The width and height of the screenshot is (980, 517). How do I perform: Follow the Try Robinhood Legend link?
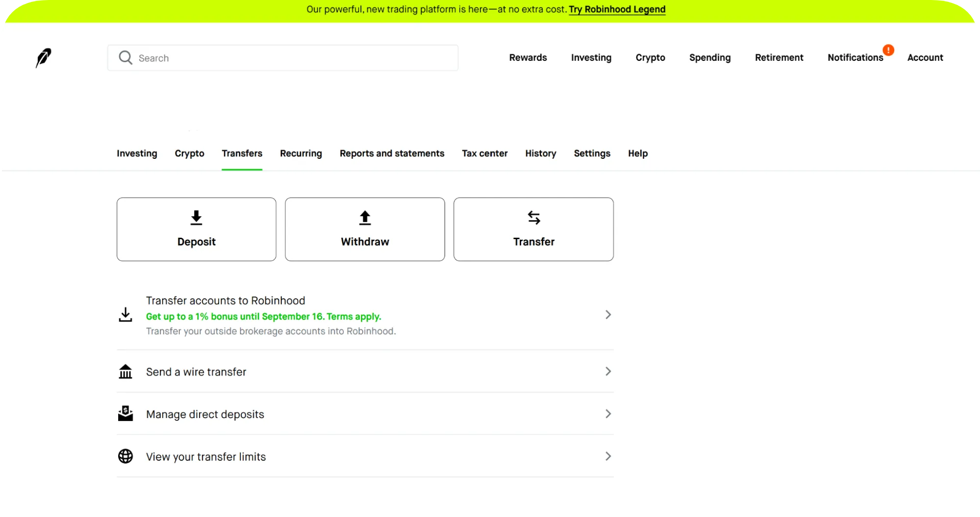617,9
